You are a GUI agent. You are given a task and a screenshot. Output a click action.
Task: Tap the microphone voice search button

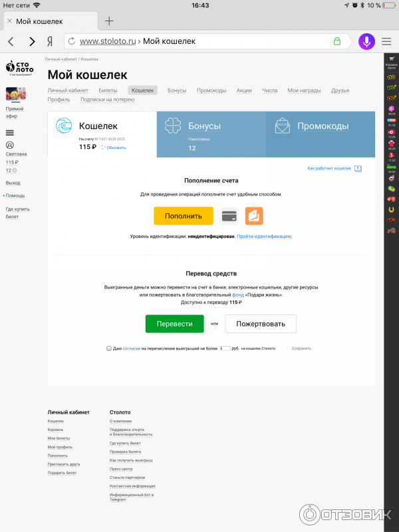pyautogui.click(x=366, y=41)
